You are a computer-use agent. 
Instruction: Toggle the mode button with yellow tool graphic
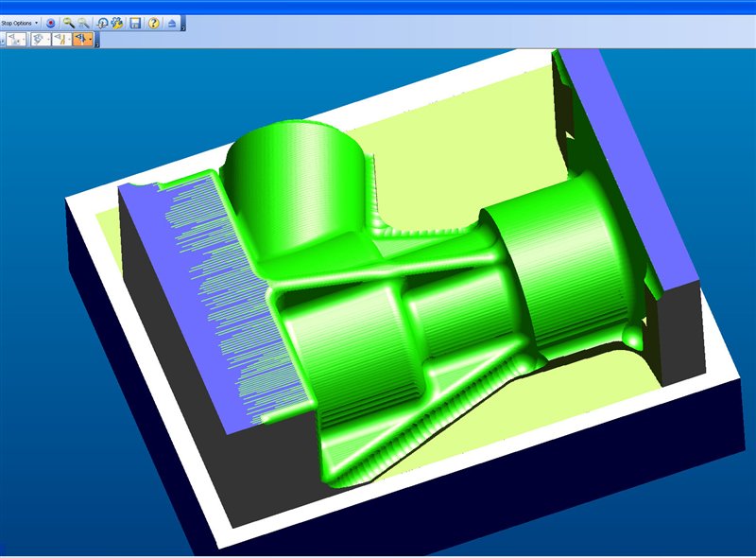coord(60,40)
